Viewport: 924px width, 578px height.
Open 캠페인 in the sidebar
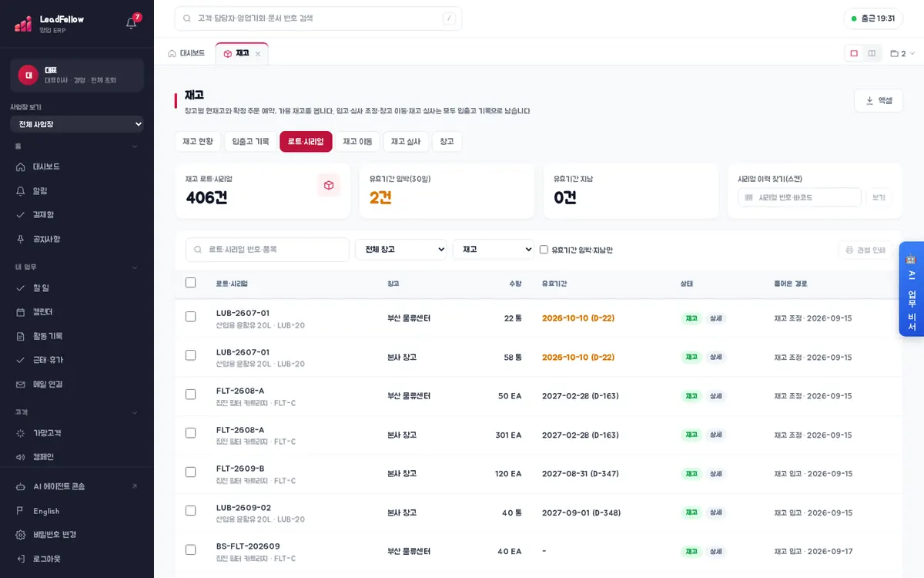coord(77,457)
